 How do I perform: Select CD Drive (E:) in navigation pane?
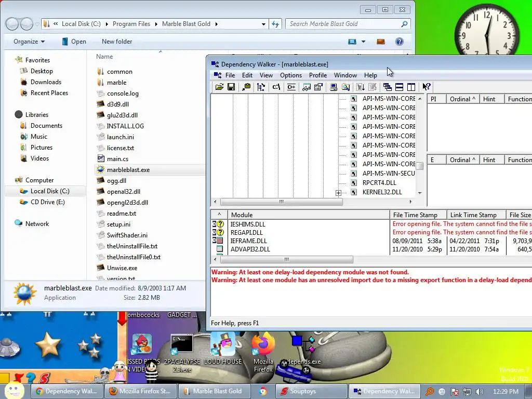point(47,202)
